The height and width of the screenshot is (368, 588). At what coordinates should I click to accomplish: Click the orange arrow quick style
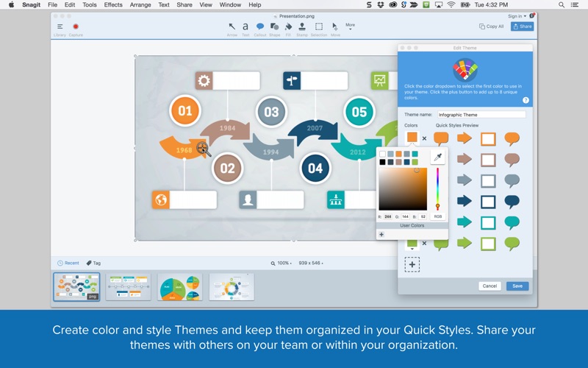[465, 138]
